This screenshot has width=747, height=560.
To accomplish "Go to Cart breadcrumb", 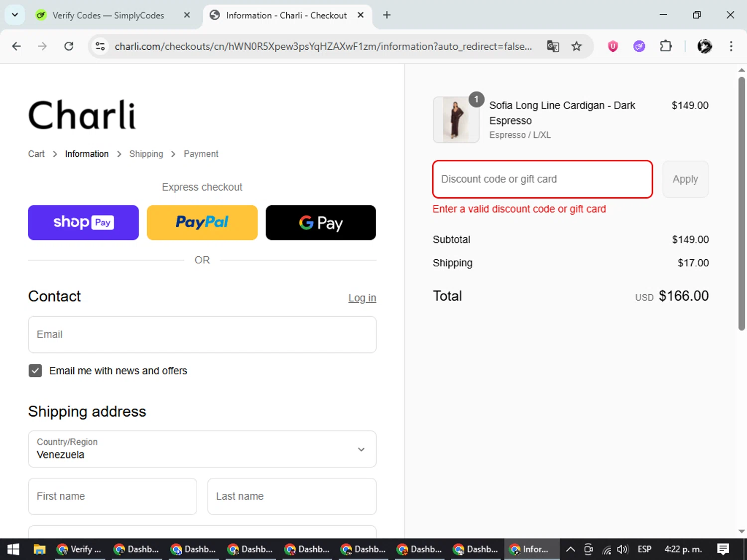I will pos(36,154).
